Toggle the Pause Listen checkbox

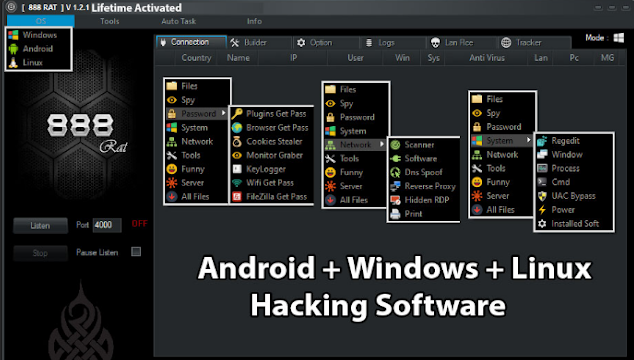point(136,252)
